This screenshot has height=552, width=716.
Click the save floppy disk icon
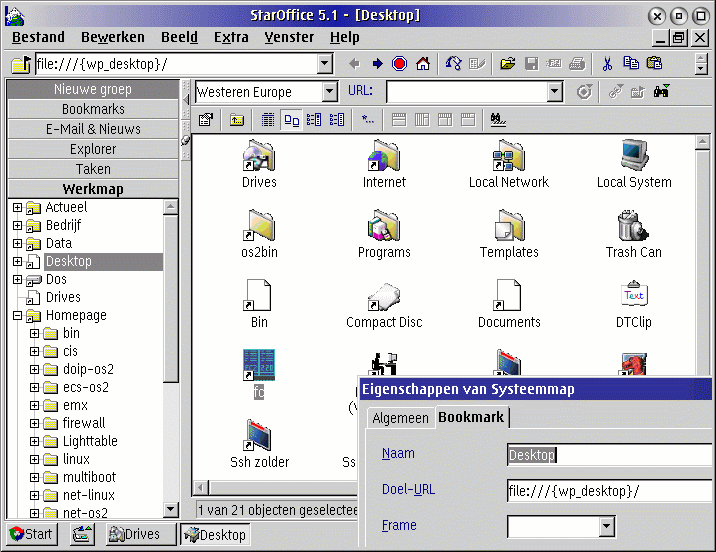tap(532, 64)
